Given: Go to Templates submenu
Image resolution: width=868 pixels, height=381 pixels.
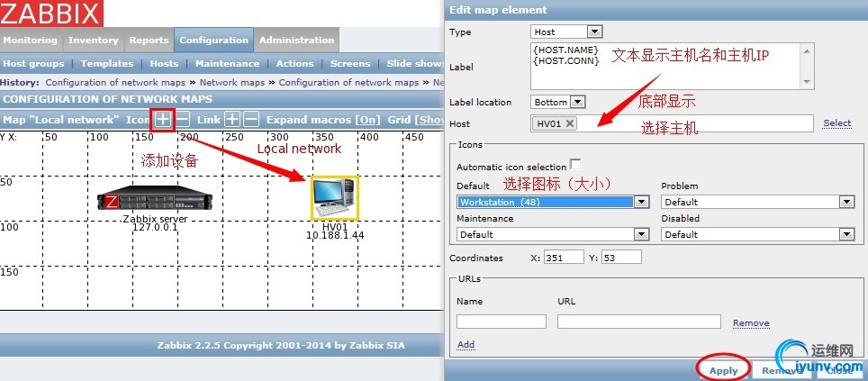Looking at the screenshot, I should 107,63.
